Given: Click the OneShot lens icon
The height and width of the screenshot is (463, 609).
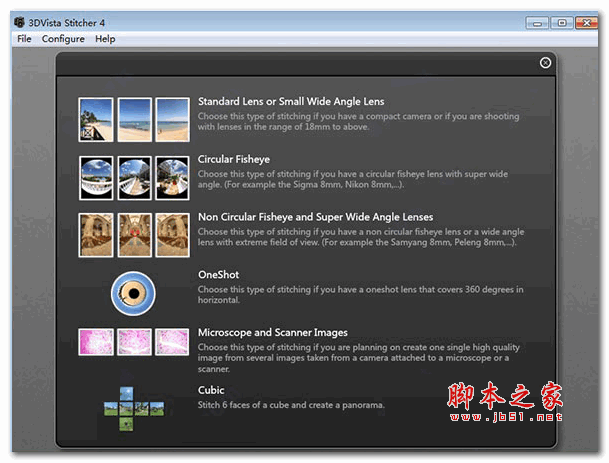Looking at the screenshot, I should point(133,293).
